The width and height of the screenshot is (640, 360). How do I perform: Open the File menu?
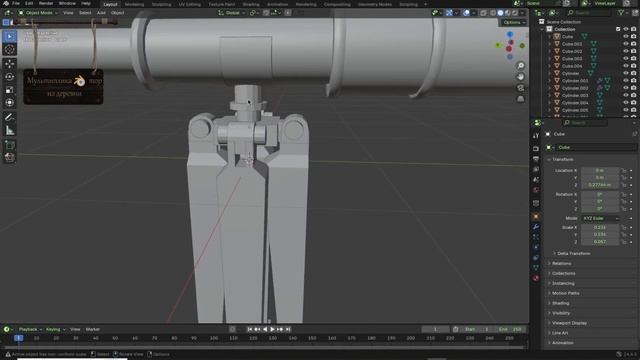pos(16,4)
